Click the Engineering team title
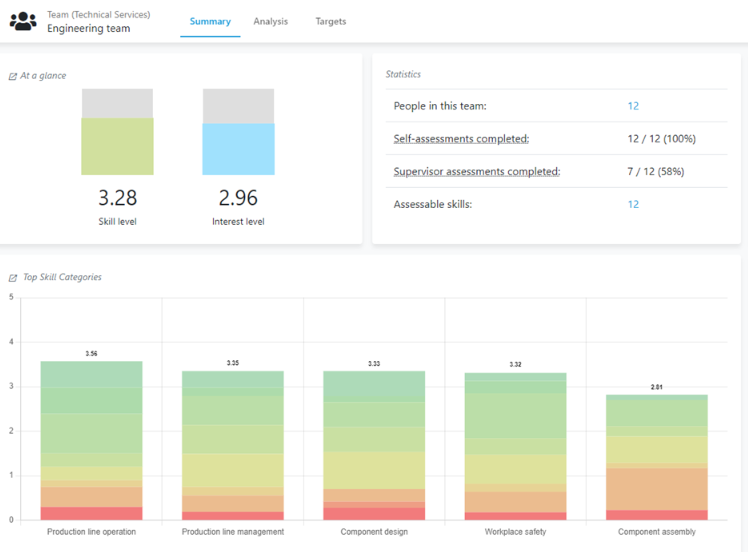The image size is (748, 552). point(88,29)
